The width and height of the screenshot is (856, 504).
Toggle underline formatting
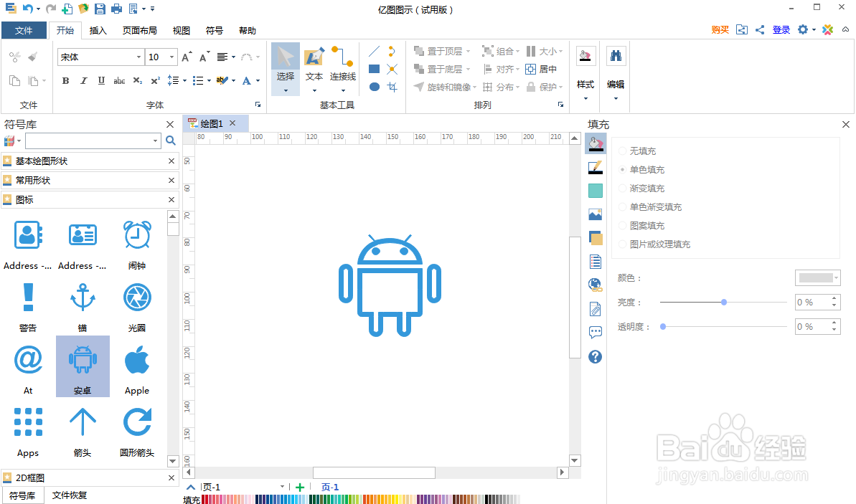click(101, 81)
